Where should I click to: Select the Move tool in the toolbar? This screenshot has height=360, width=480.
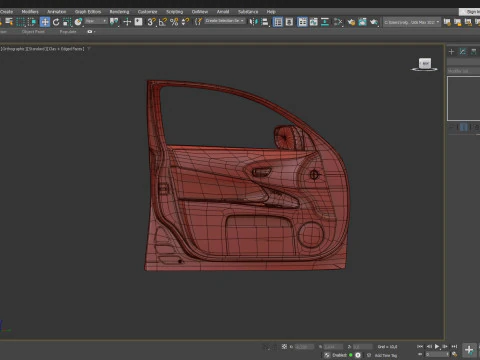[45, 22]
